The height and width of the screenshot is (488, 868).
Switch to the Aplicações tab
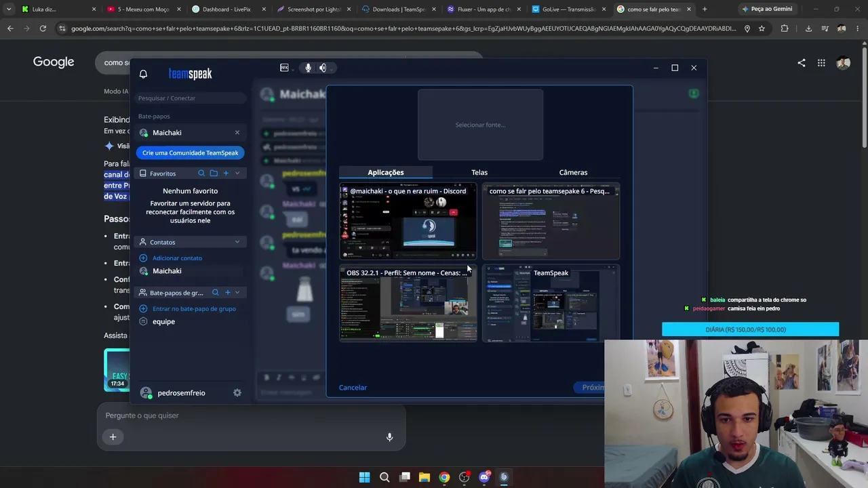[x=386, y=173]
